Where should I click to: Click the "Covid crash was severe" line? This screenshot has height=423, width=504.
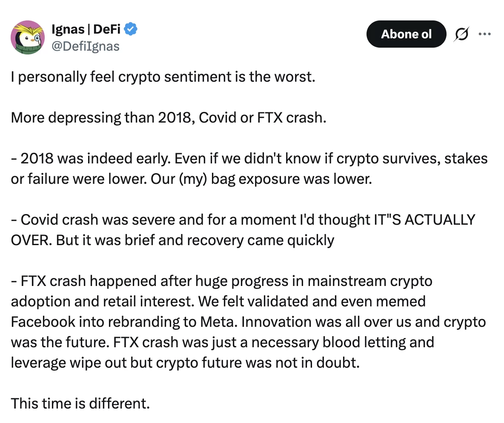pyautogui.click(x=243, y=220)
